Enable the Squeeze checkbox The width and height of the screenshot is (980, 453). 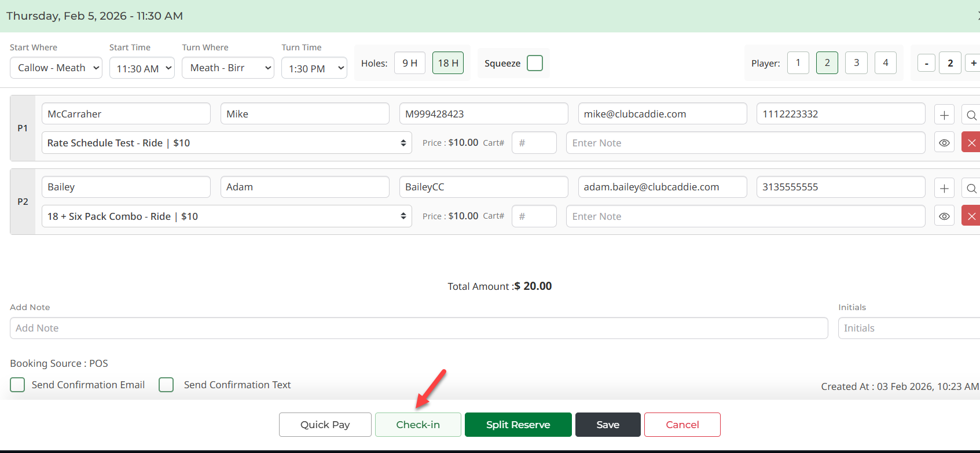point(535,63)
